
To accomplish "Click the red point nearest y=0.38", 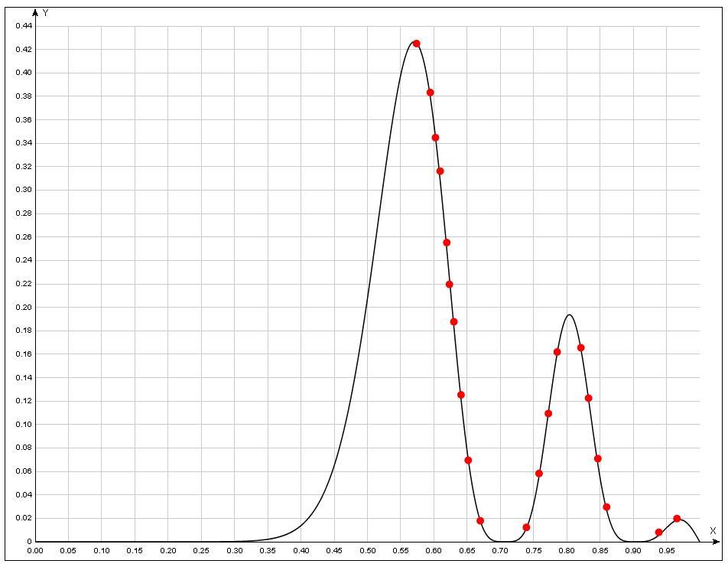I will (430, 93).
